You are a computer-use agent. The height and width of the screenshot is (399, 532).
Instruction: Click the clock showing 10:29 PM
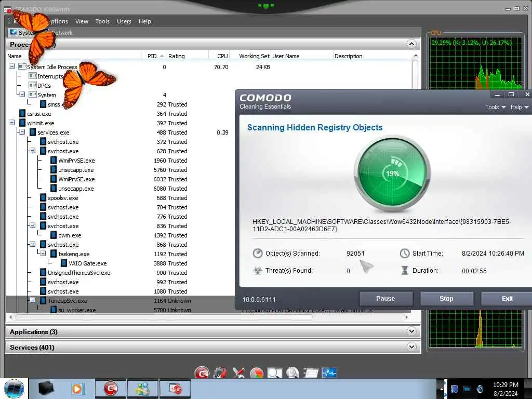tap(506, 385)
